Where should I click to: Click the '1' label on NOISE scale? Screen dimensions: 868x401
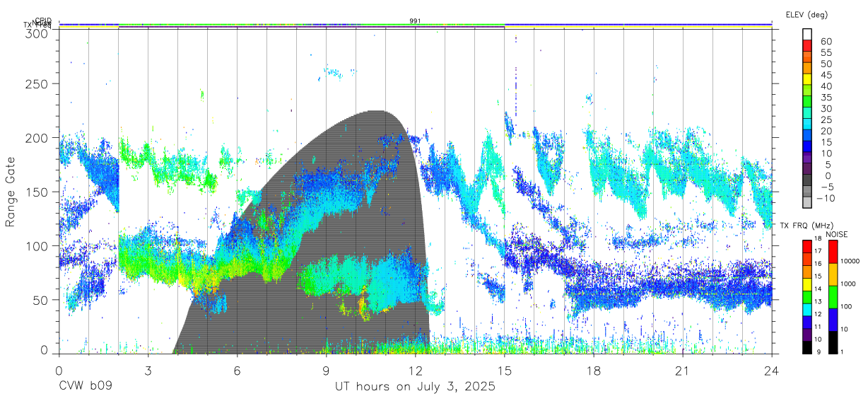[x=841, y=351]
